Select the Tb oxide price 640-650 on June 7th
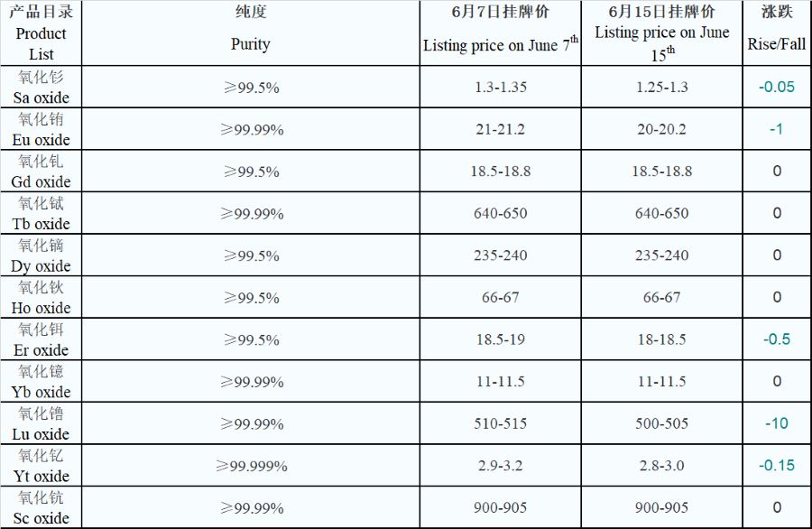 tap(500, 213)
